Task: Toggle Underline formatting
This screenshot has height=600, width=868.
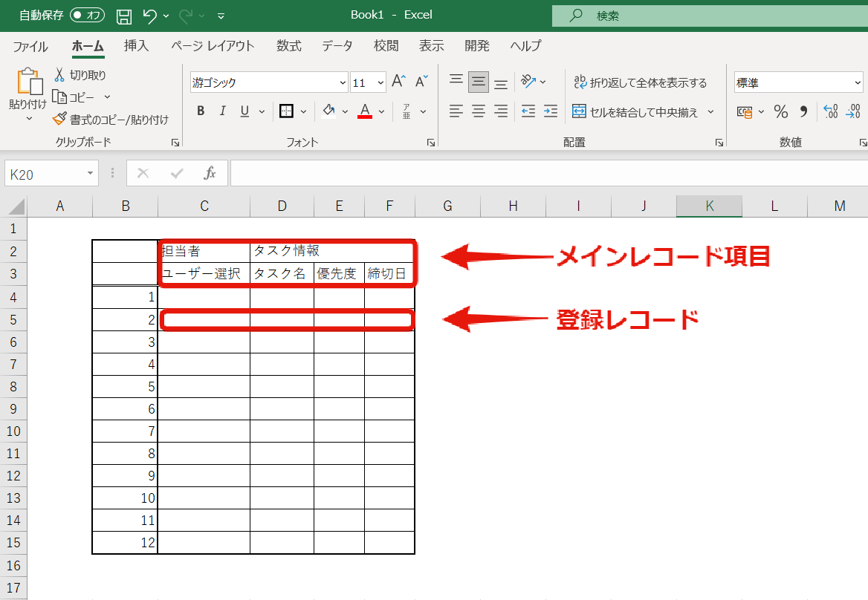Action: (244, 111)
